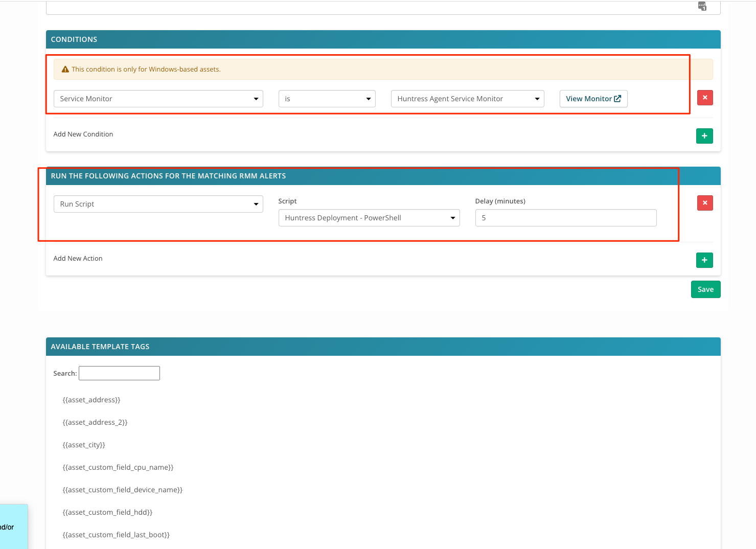Delete the Run Script action via red X

click(x=705, y=203)
